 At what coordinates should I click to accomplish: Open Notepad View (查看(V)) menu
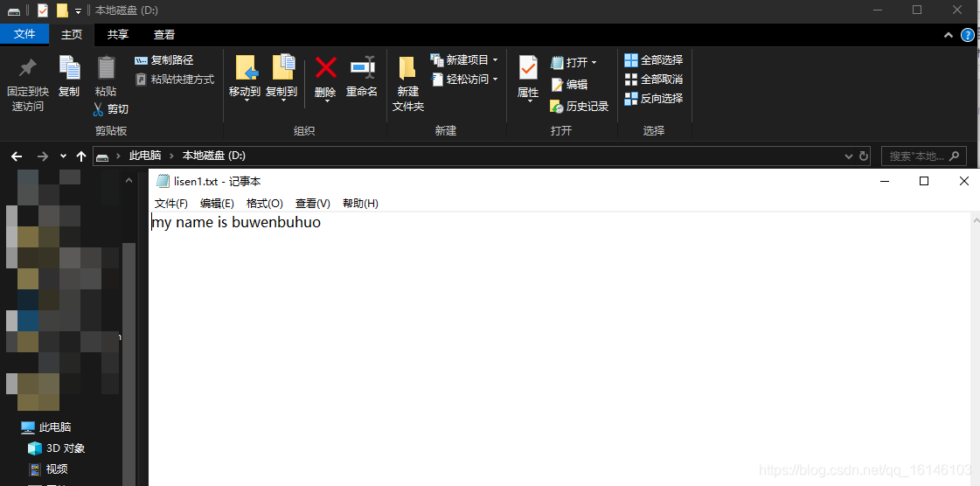[x=312, y=204]
